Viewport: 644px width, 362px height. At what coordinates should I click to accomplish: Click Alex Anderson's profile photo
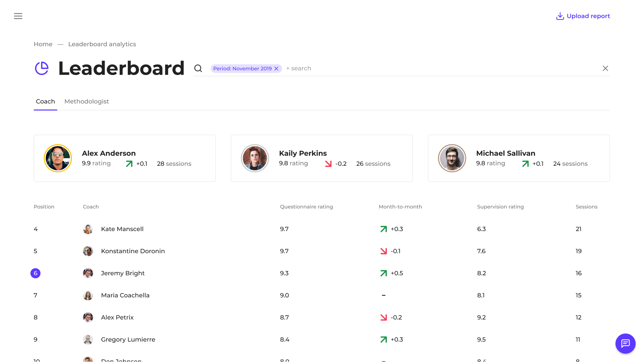[x=58, y=158]
